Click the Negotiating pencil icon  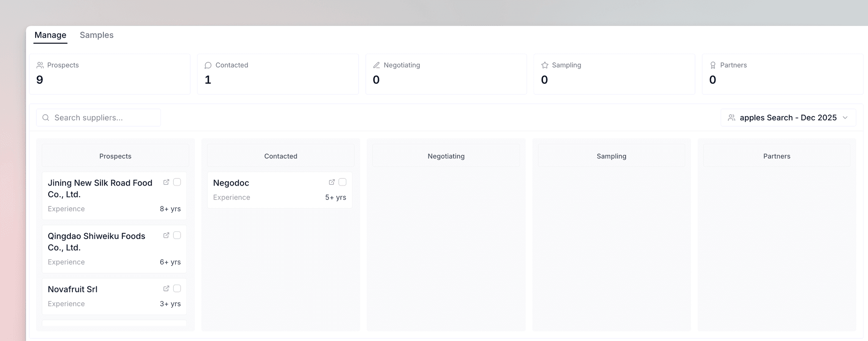pyautogui.click(x=376, y=65)
